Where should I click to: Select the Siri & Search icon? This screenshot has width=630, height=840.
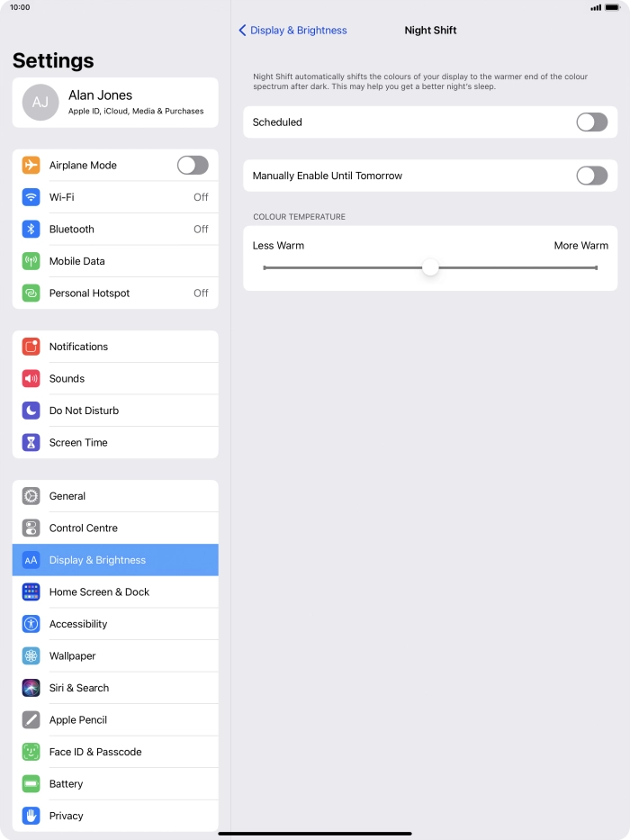(31, 688)
